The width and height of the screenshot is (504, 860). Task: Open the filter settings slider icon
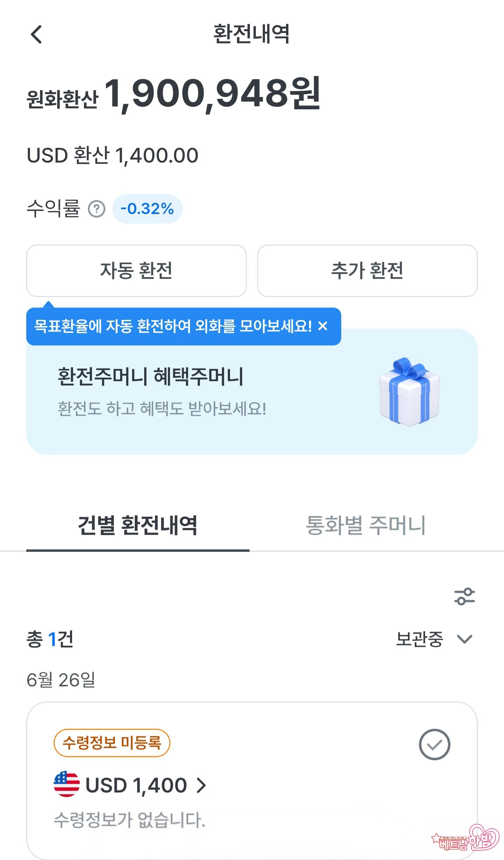464,597
